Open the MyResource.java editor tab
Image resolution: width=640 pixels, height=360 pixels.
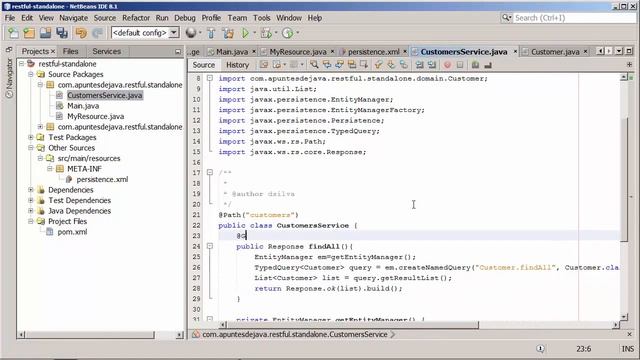298,52
